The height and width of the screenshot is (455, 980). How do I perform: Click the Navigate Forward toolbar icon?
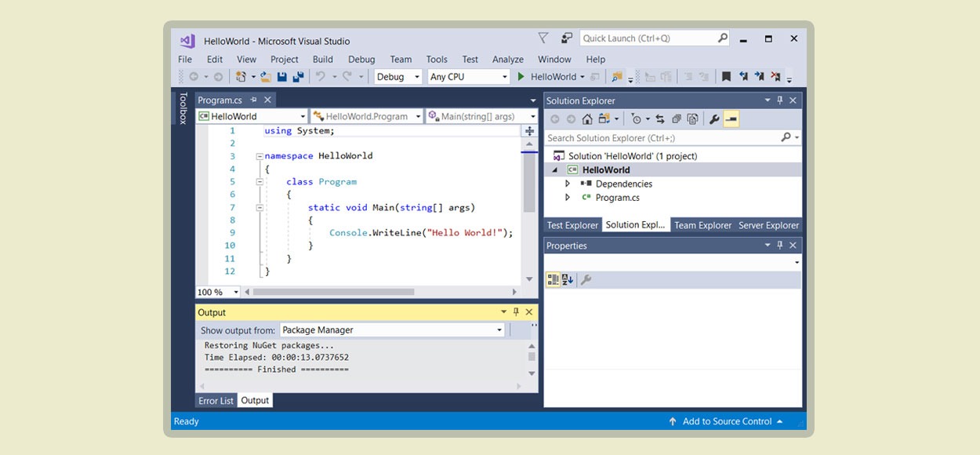(x=218, y=77)
